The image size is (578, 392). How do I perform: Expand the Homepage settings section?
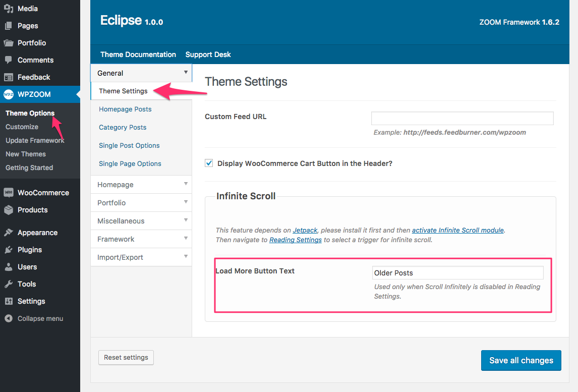point(141,185)
